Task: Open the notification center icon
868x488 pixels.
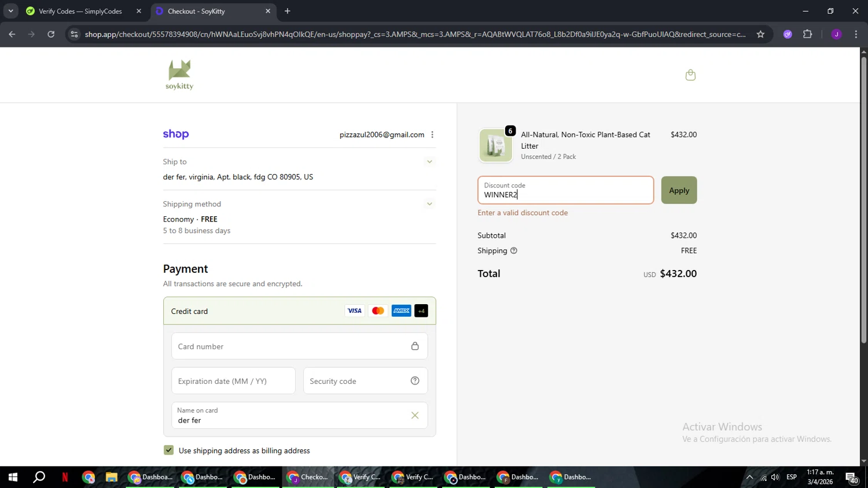Action: pyautogui.click(x=852, y=478)
